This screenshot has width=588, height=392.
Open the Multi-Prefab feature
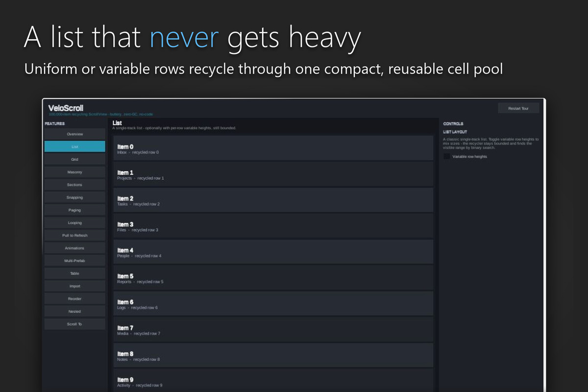(x=75, y=261)
